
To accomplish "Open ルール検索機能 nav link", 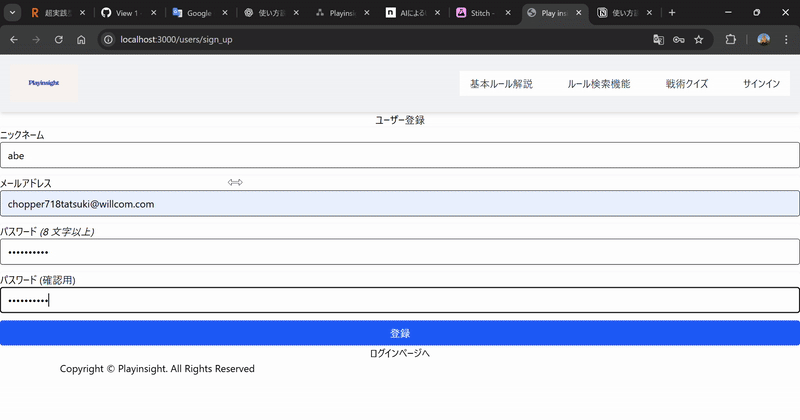I will pyautogui.click(x=599, y=84).
